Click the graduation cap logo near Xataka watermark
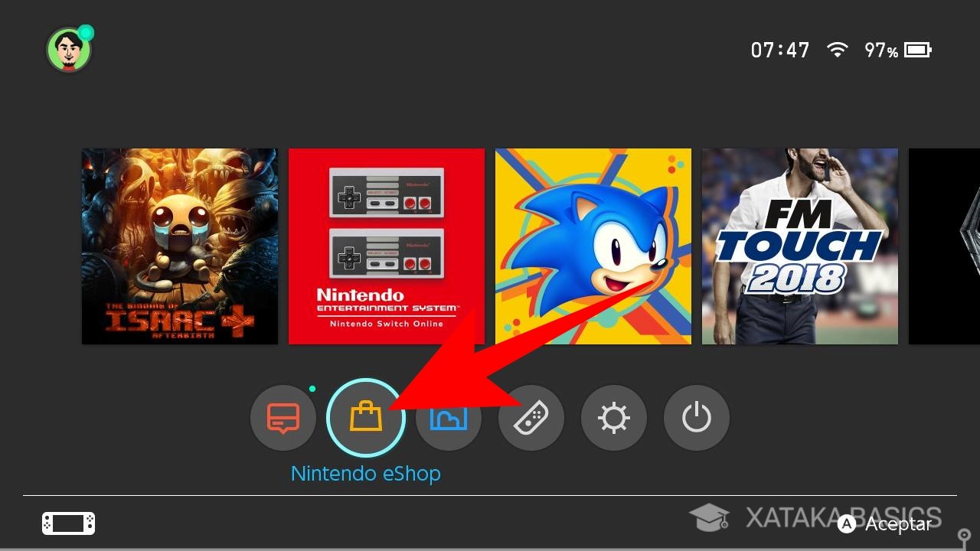 tap(710, 518)
